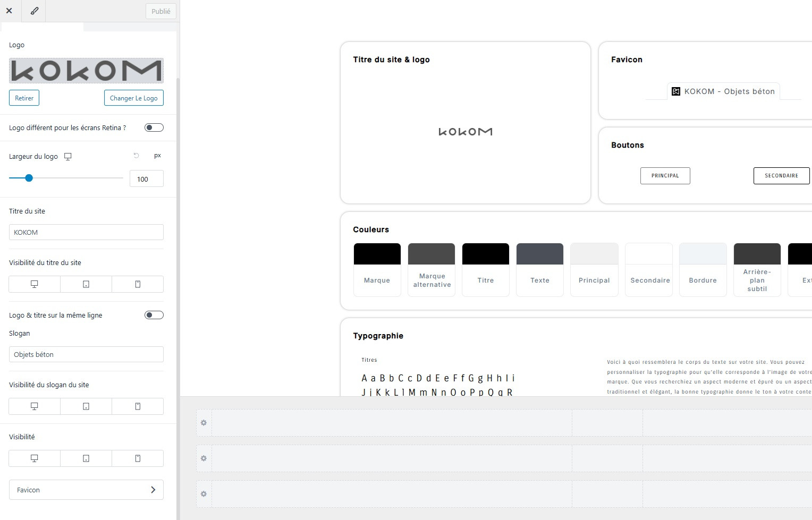812x520 pixels.
Task: Open settings gear of the top builder row
Action: pos(204,423)
